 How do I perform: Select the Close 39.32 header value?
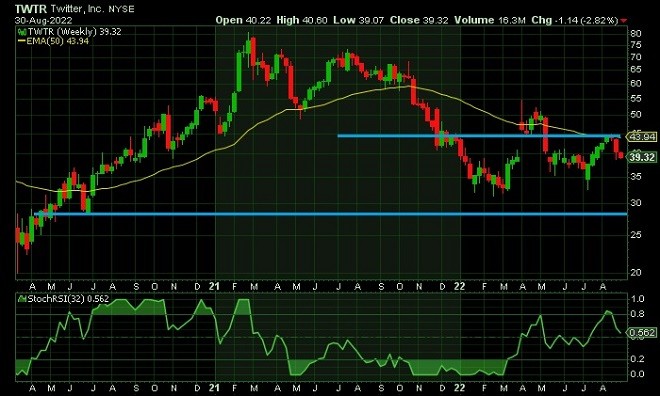419,20
